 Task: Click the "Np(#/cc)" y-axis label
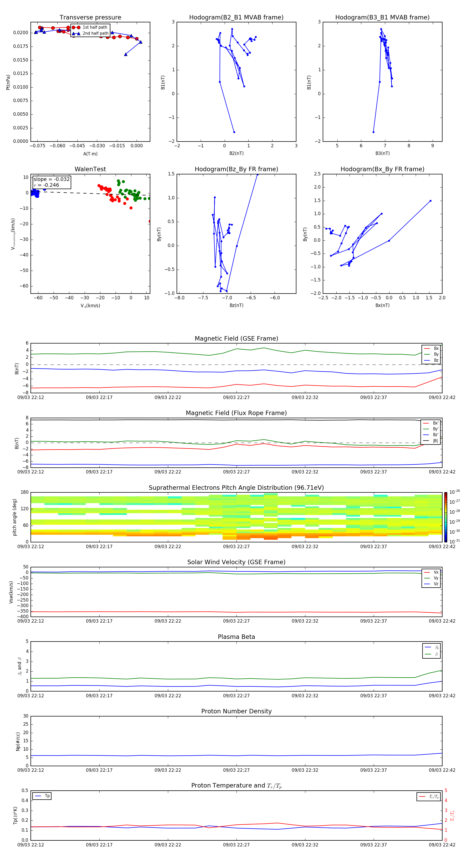(x=18, y=741)
